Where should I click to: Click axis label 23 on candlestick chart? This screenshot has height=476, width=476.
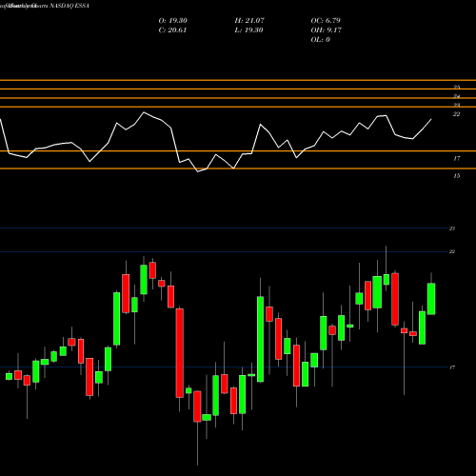point(452,228)
